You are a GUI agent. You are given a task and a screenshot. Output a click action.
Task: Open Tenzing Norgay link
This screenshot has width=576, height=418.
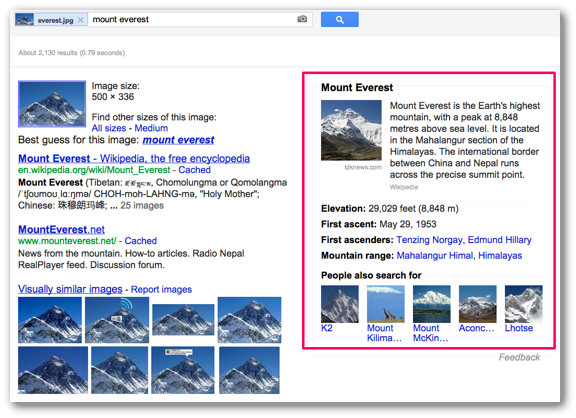pos(429,240)
